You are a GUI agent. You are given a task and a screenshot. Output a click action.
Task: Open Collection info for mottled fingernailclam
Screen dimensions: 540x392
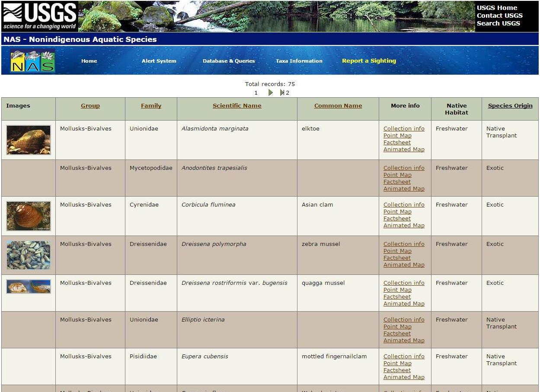[404, 356]
